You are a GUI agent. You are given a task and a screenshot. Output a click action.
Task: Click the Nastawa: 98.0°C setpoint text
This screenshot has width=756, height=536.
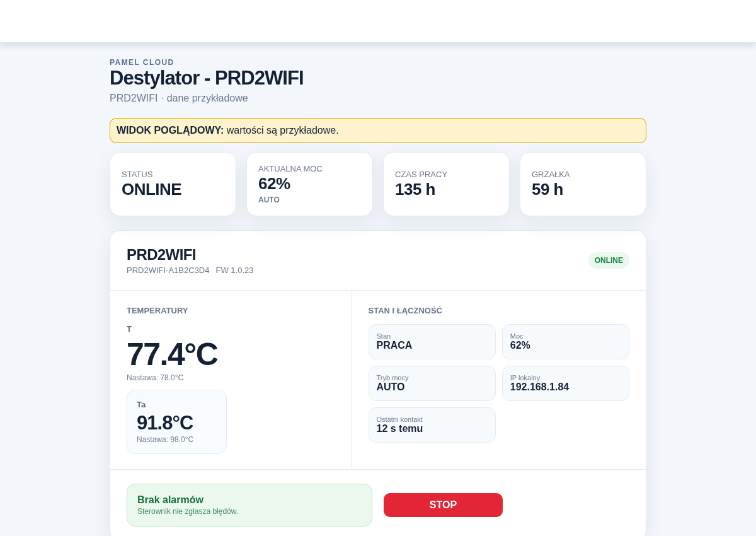tap(165, 440)
